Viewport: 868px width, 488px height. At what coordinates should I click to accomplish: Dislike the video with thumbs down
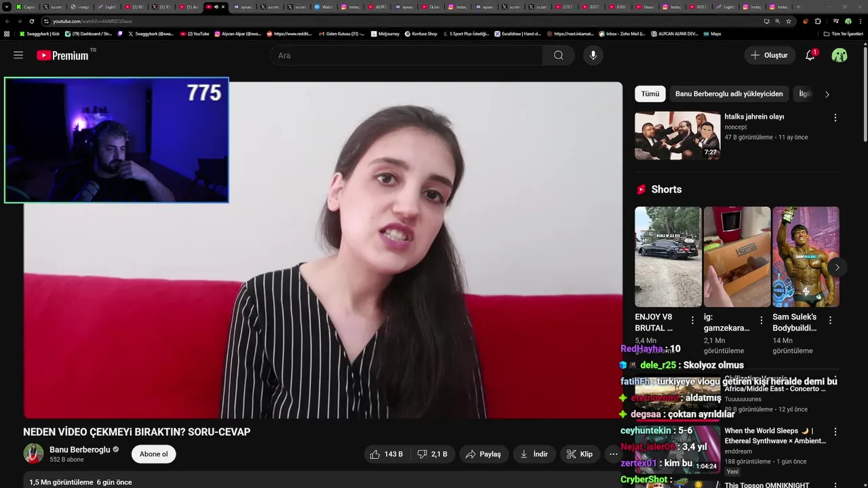pos(432,454)
